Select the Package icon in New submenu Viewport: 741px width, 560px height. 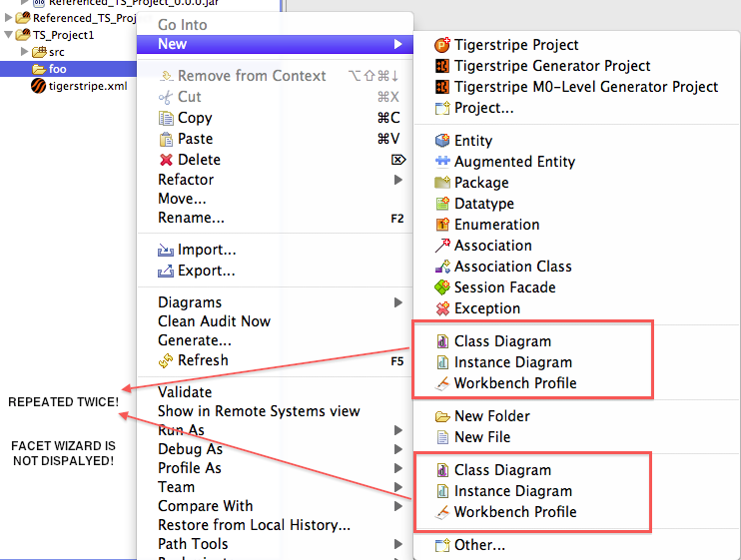[x=442, y=183]
